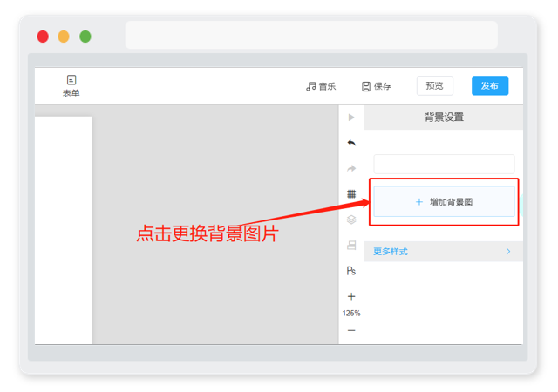Image resolution: width=558 pixels, height=392 pixels.
Task: Click the play triangle icon in side toolbar
Action: pyautogui.click(x=351, y=117)
